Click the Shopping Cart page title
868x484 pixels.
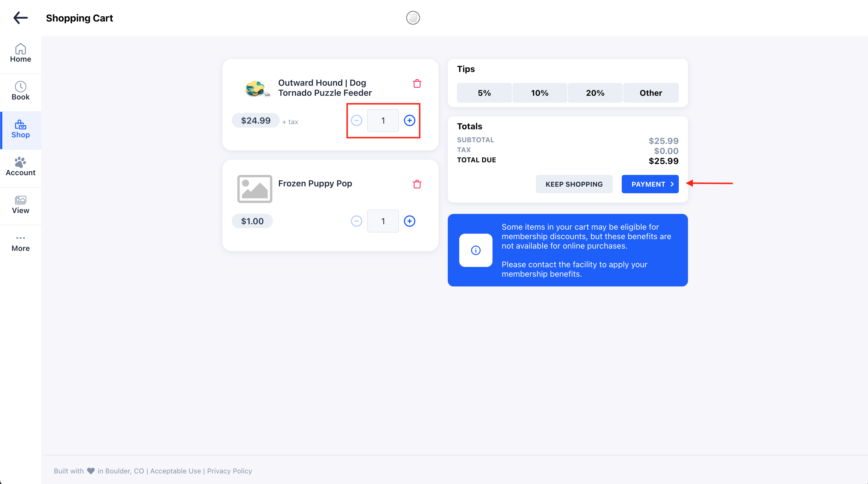pyautogui.click(x=79, y=18)
